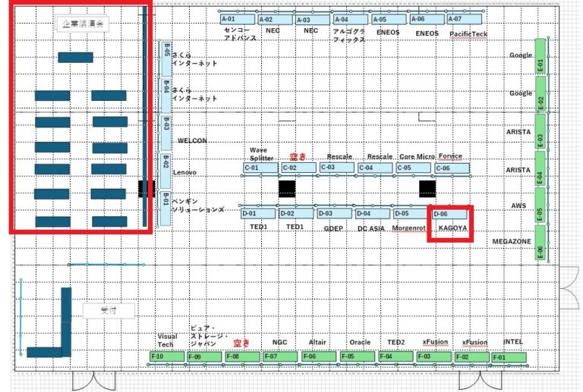The width and height of the screenshot is (583, 392).
Task: Select booth box A-04
Action: (351, 19)
